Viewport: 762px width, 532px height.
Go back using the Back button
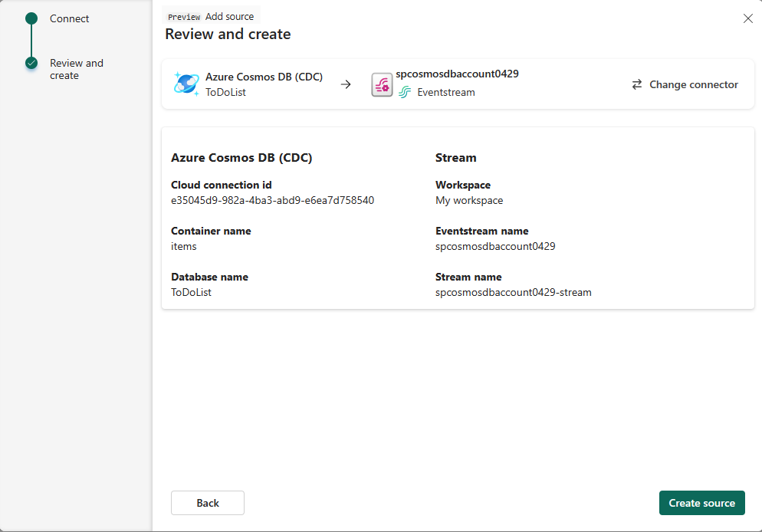tap(207, 503)
